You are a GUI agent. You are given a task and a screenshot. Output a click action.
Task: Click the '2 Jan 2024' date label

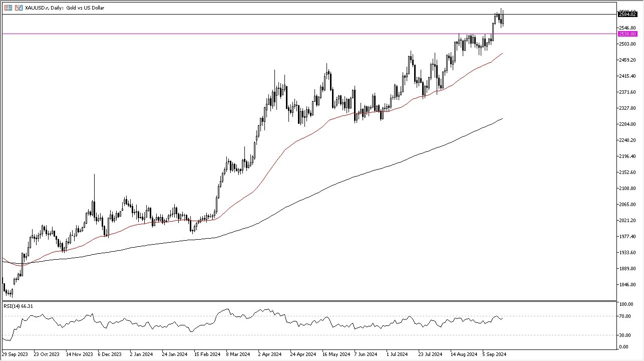pyautogui.click(x=142, y=354)
